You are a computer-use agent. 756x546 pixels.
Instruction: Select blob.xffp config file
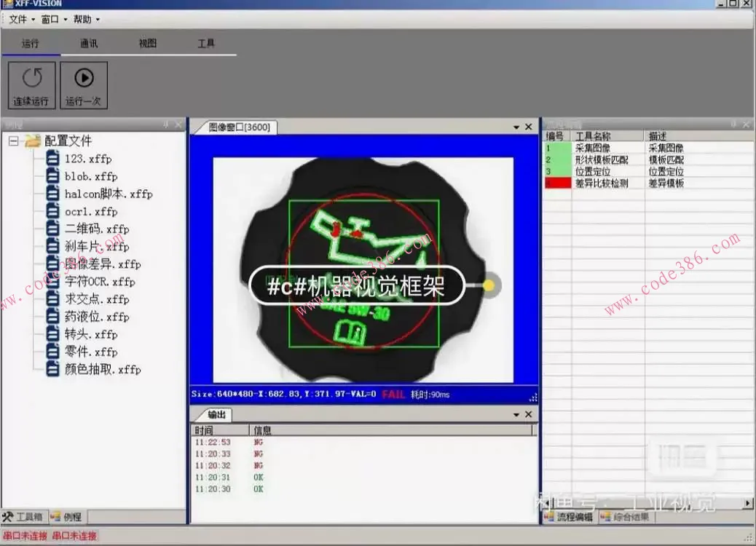pos(91,176)
